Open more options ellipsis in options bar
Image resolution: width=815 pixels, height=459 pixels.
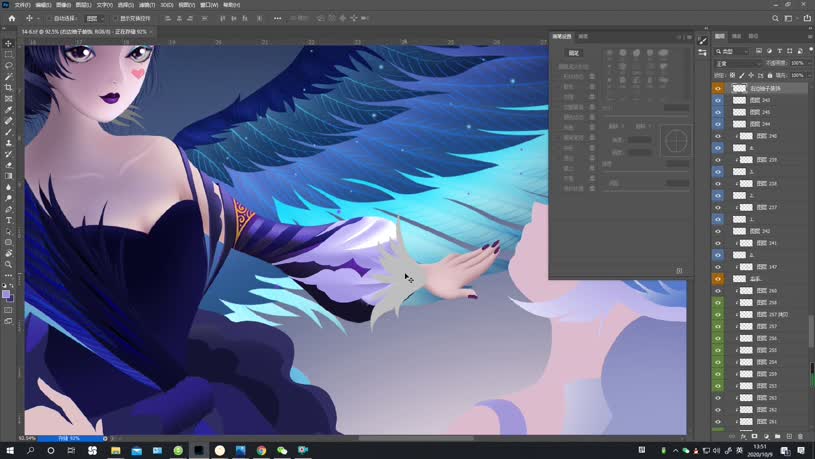278,18
